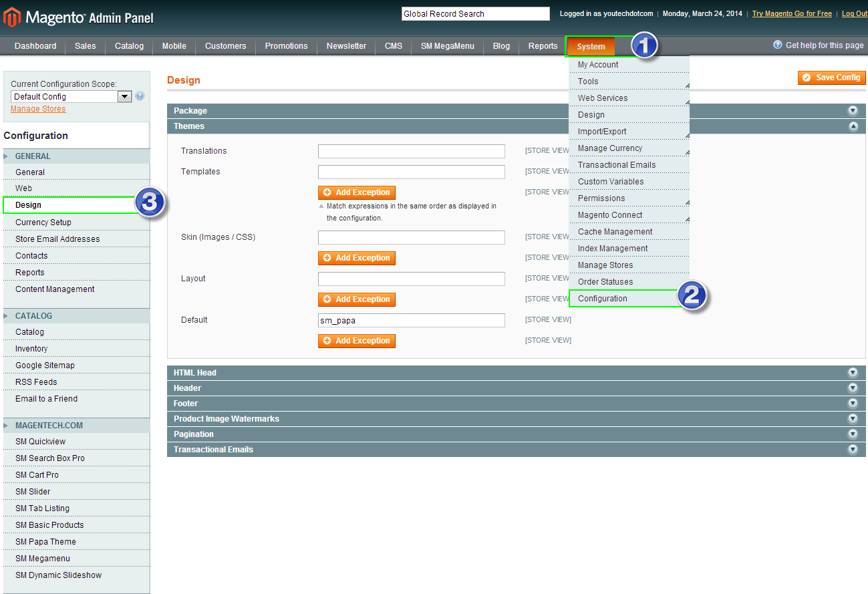The width and height of the screenshot is (868, 594).
Task: Expand Transactional Emails section arrow
Action: pos(853,450)
